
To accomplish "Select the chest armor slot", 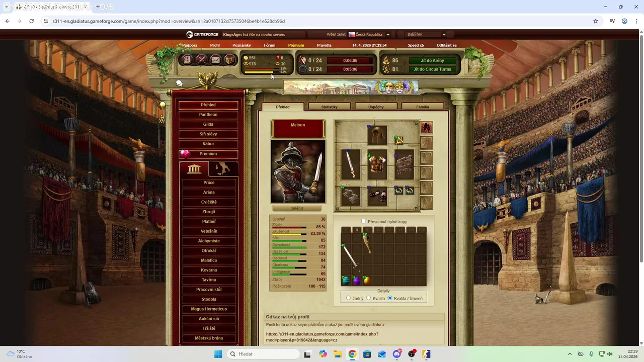I will point(377,164).
